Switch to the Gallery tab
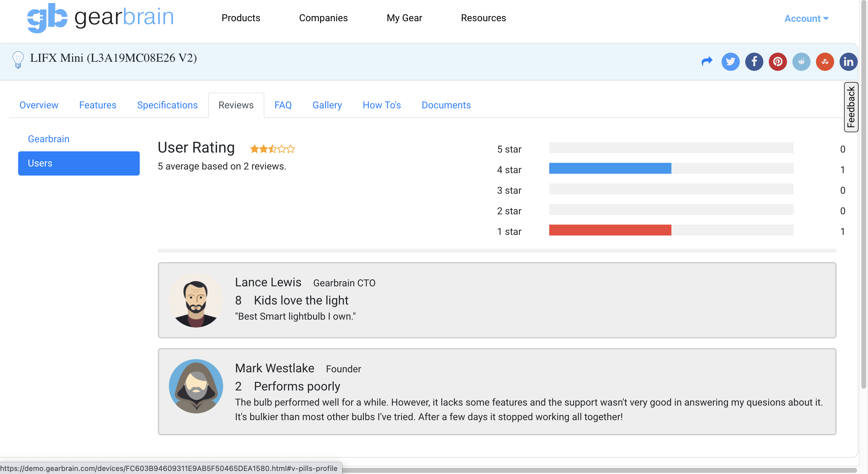 click(x=327, y=105)
